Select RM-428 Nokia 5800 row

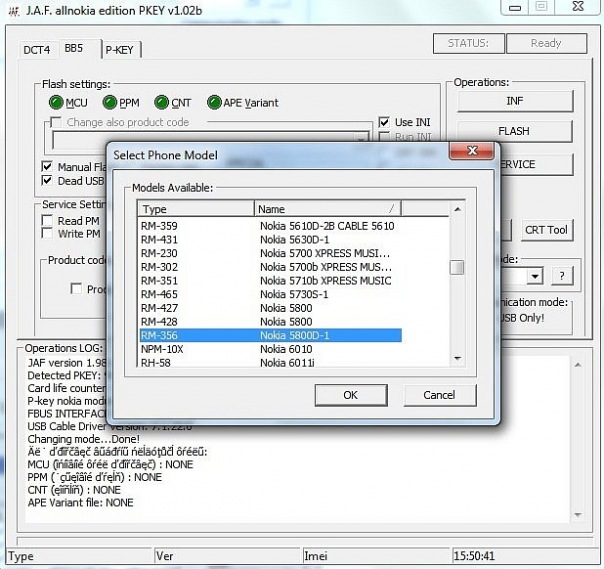(x=270, y=322)
